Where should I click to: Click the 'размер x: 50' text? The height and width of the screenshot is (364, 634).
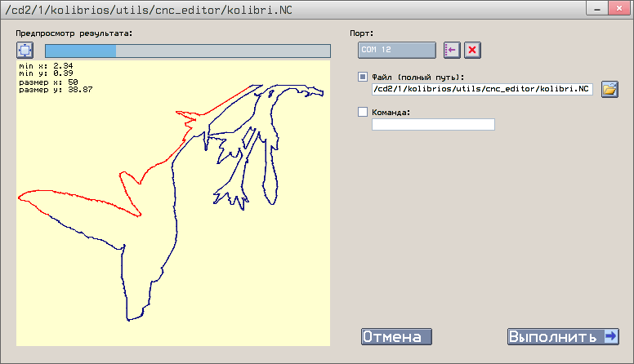click(48, 82)
